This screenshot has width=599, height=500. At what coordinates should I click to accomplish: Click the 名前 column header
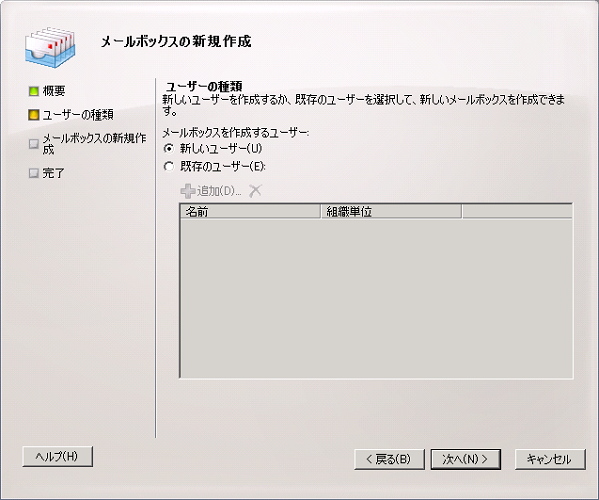250,211
